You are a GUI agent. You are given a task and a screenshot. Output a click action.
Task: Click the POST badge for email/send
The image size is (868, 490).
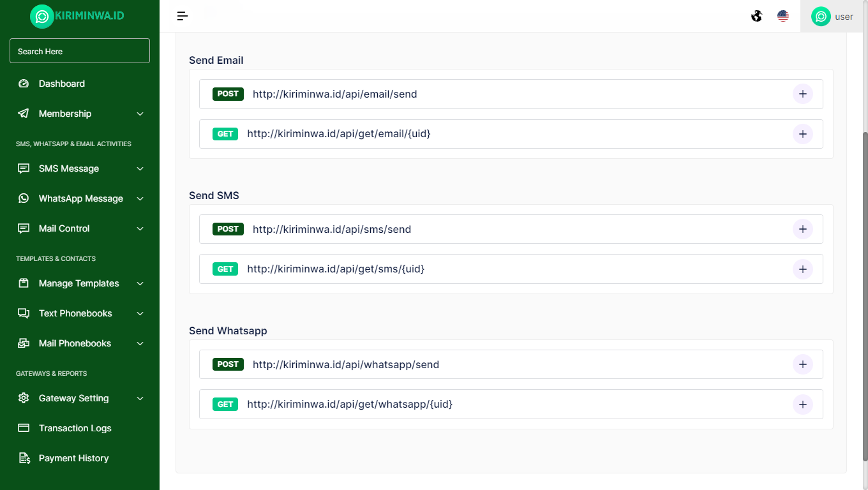pyautogui.click(x=228, y=94)
